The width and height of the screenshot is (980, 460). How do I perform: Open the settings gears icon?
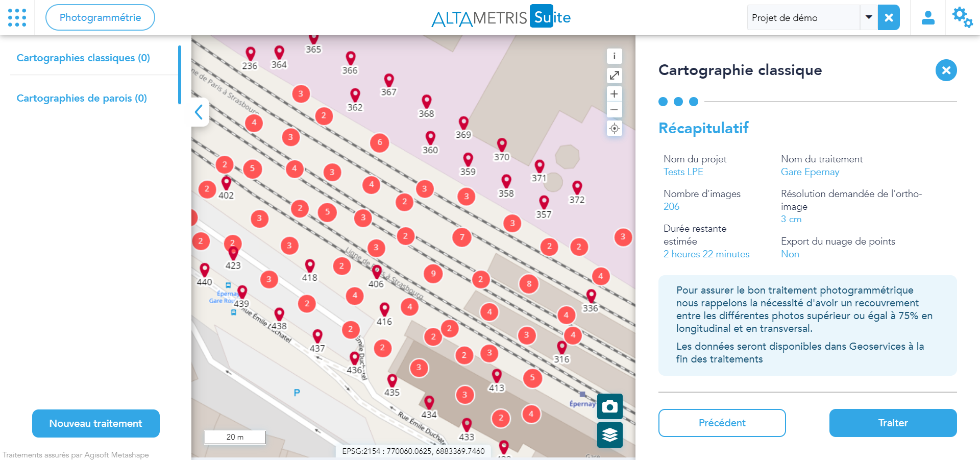(x=962, y=17)
